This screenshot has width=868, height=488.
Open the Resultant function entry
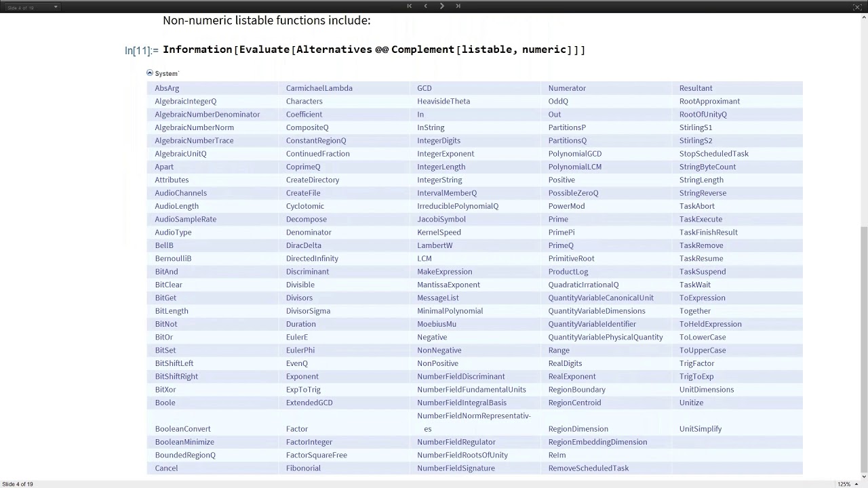[x=696, y=88]
